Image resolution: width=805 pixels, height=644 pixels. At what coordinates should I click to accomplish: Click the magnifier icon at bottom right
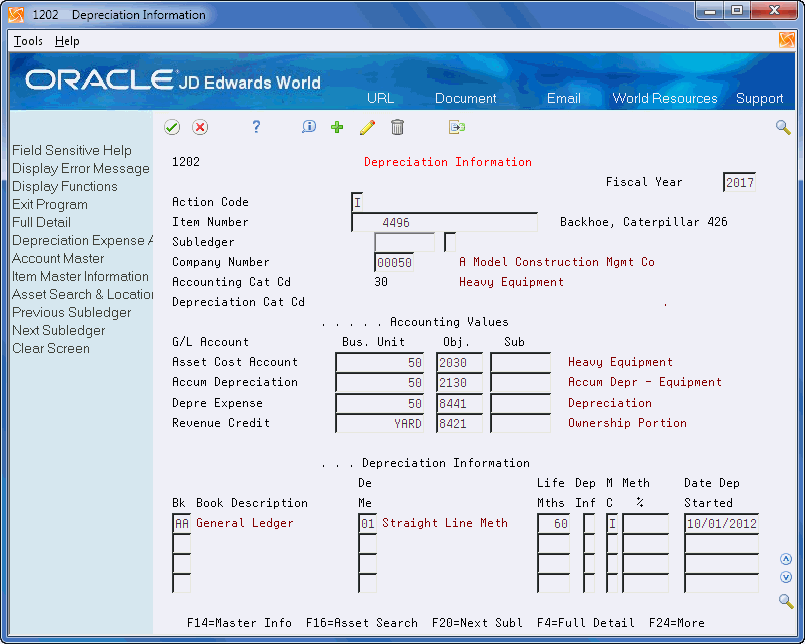click(x=785, y=601)
